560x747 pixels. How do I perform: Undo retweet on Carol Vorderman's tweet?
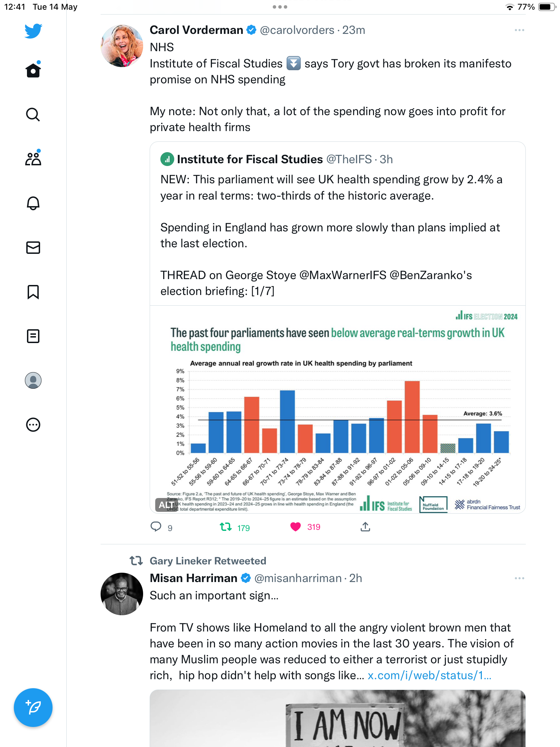coord(226,527)
